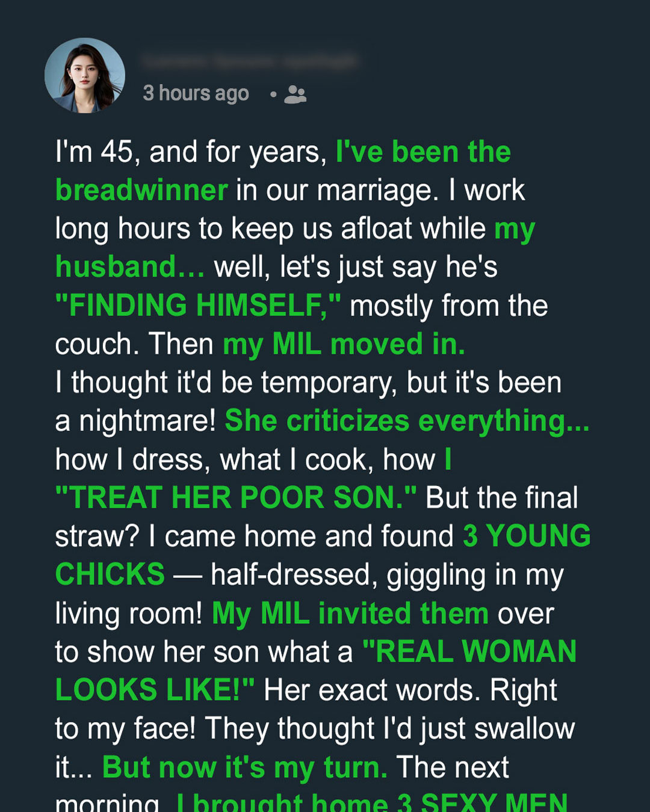Viewport: 650px width, 812px height.
Task: Click the highlighted 'I've been the' text
Action: (x=423, y=152)
